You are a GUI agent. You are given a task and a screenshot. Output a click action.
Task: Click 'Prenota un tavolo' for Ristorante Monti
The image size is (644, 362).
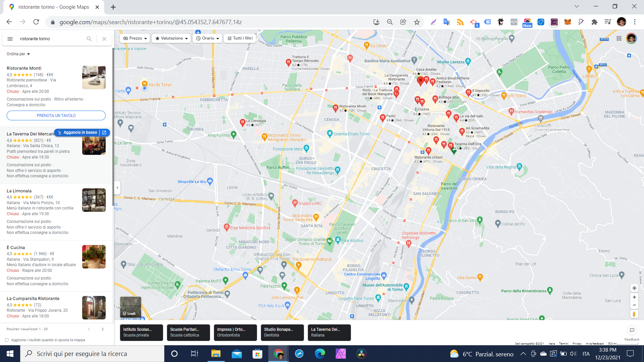pos(56,116)
